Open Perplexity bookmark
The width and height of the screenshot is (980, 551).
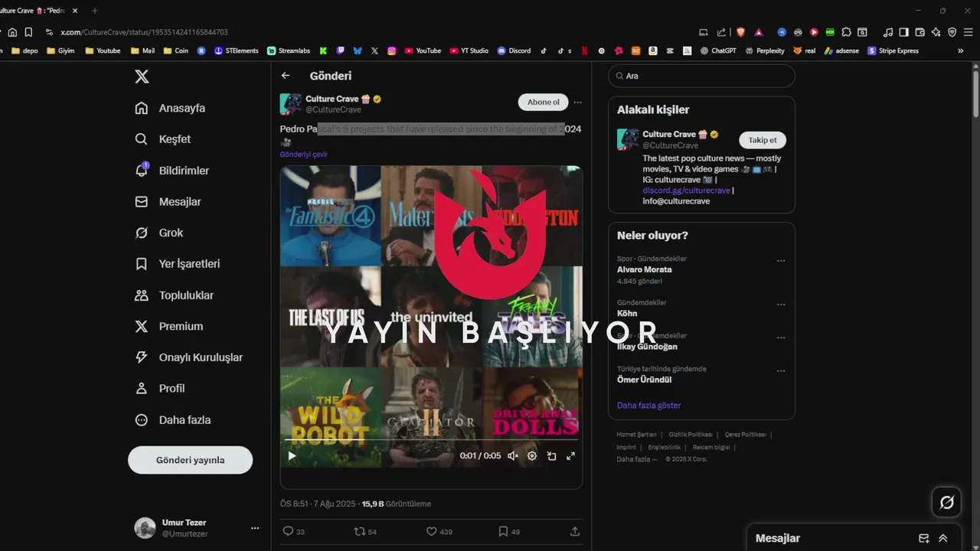(765, 51)
